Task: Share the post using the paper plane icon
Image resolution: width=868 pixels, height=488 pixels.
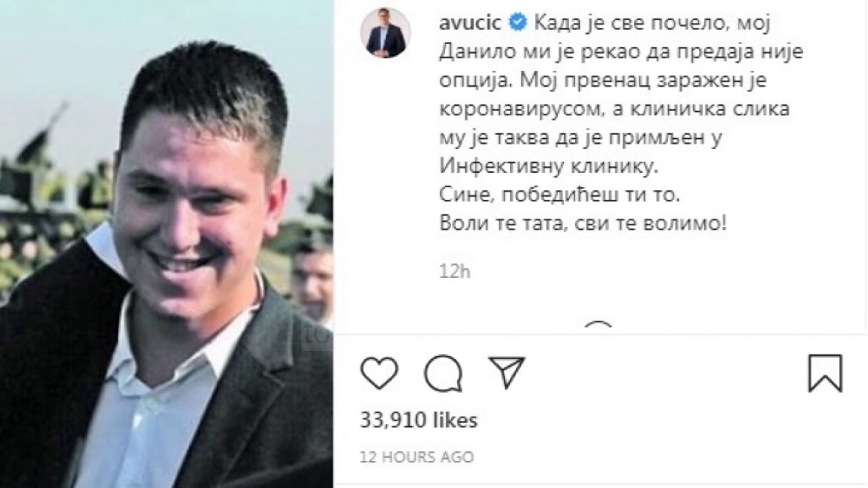Action: point(507,373)
